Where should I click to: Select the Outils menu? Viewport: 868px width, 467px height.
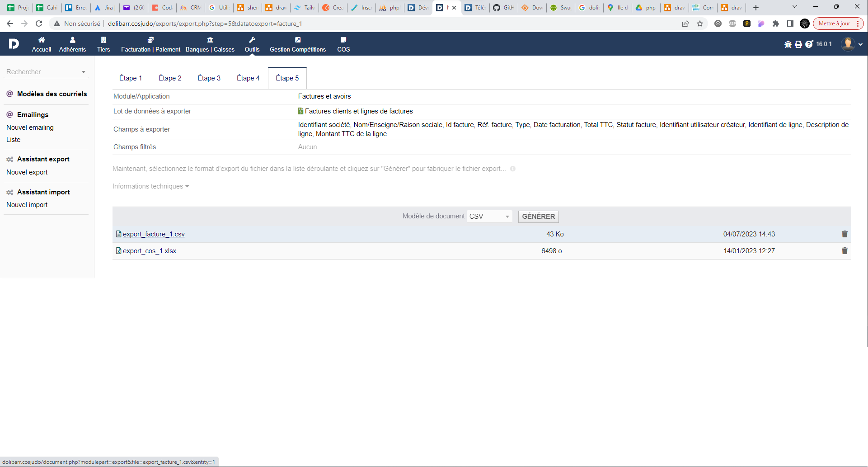tap(252, 44)
